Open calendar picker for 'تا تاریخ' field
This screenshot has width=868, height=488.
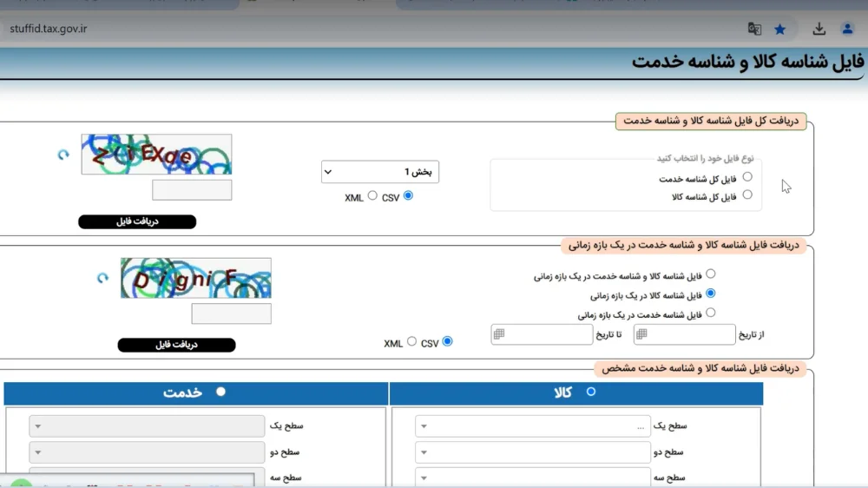coord(499,334)
